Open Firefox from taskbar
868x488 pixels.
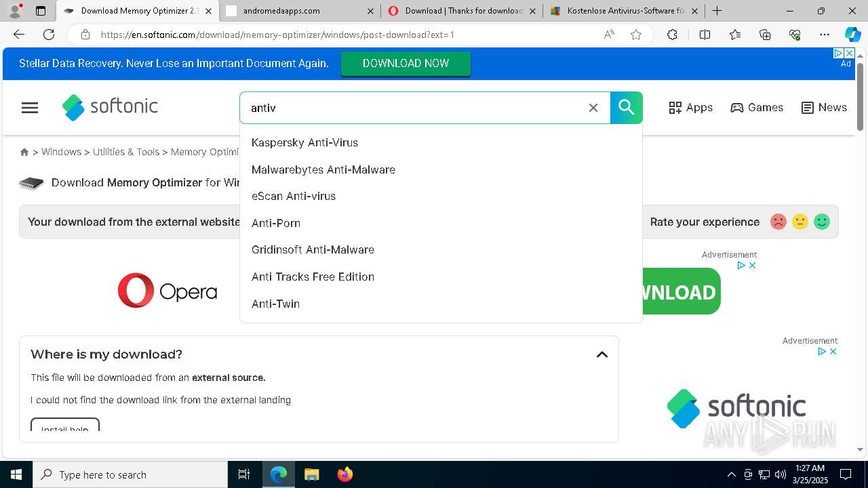[x=344, y=474]
